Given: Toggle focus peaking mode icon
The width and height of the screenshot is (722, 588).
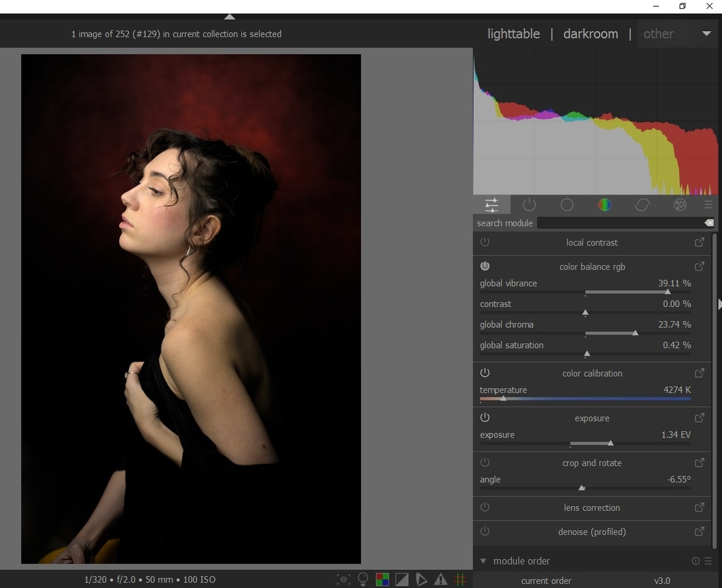Looking at the screenshot, I should 343,580.
